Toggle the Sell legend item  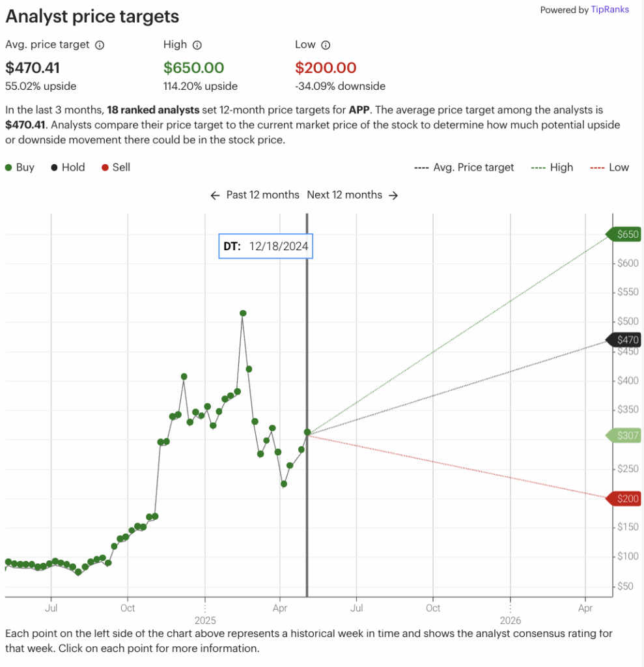point(116,167)
